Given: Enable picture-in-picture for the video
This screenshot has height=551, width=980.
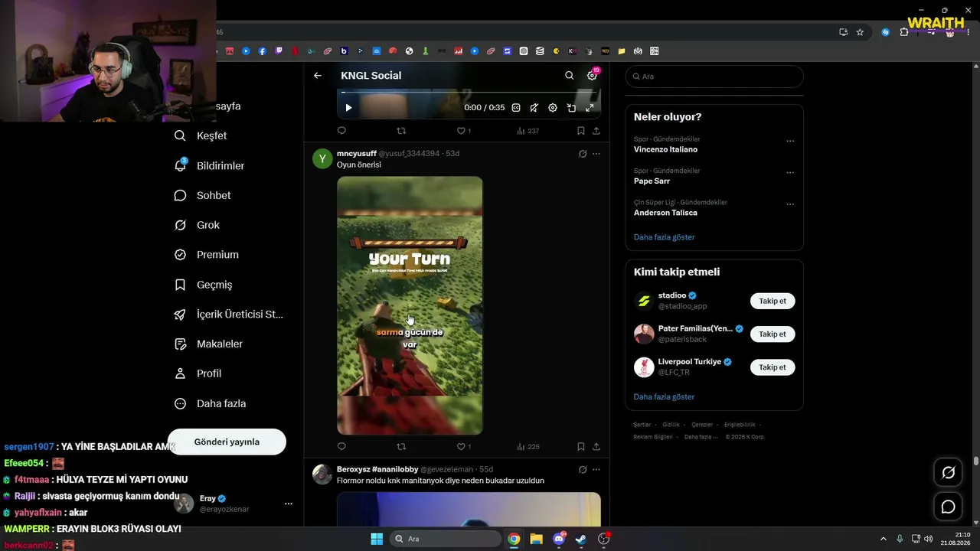Looking at the screenshot, I should tap(571, 108).
